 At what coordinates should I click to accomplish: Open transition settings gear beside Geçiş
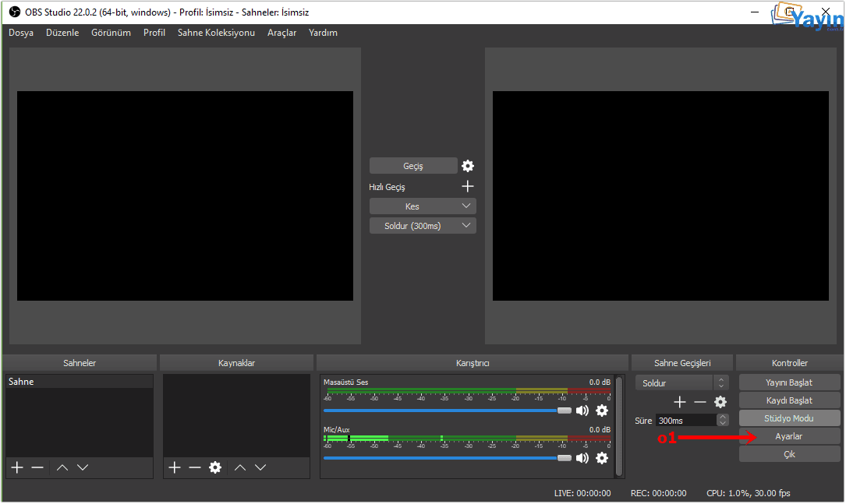click(468, 166)
